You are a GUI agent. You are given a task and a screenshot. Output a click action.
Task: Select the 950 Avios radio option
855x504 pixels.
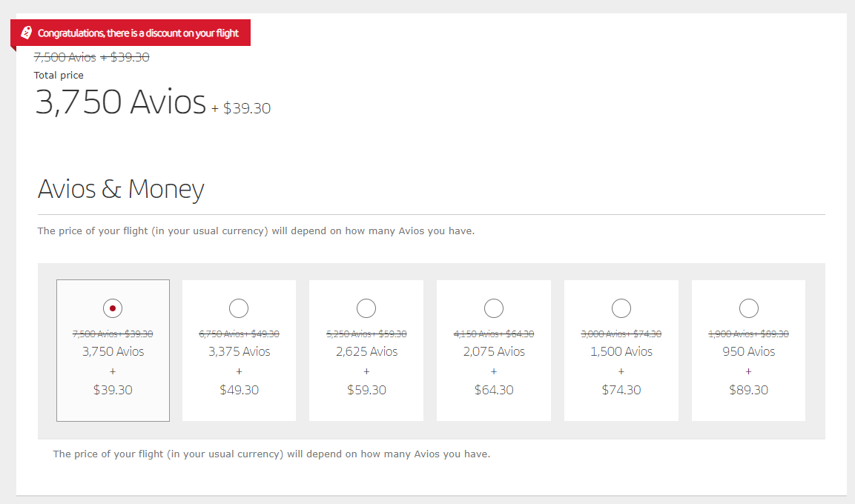coord(749,308)
